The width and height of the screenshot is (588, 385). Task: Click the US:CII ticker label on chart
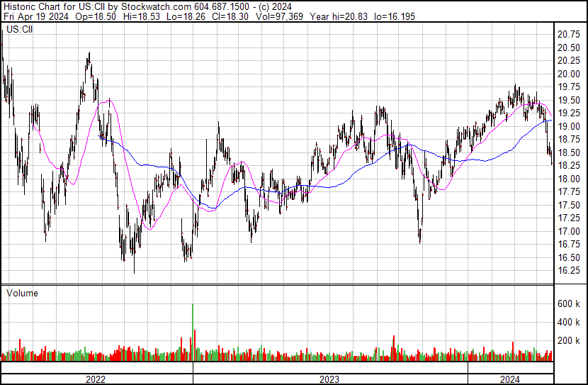coord(18,30)
